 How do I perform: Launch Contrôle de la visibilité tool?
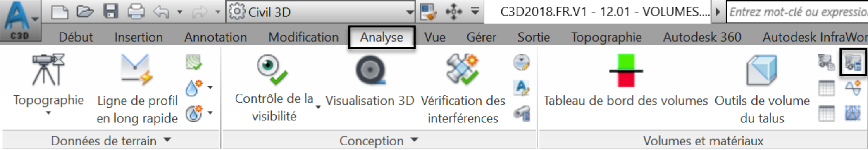point(274,88)
